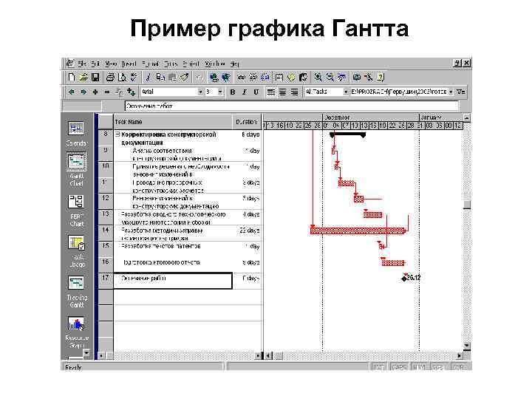Image resolution: width=532 pixels, height=399 pixels.
Task: Click the Show All Subtasks double-plus icon
Action: coord(131,92)
